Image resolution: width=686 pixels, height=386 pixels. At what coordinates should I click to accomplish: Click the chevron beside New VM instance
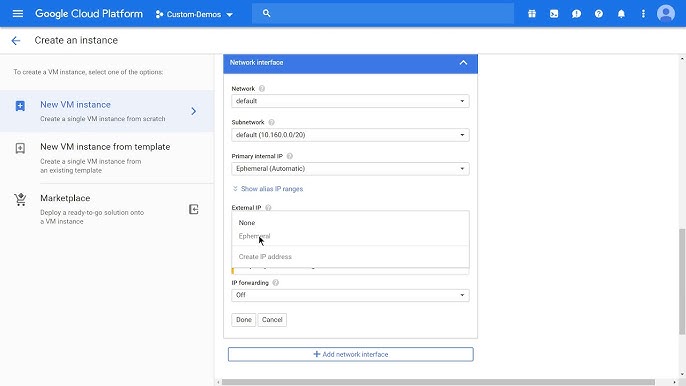(194, 111)
